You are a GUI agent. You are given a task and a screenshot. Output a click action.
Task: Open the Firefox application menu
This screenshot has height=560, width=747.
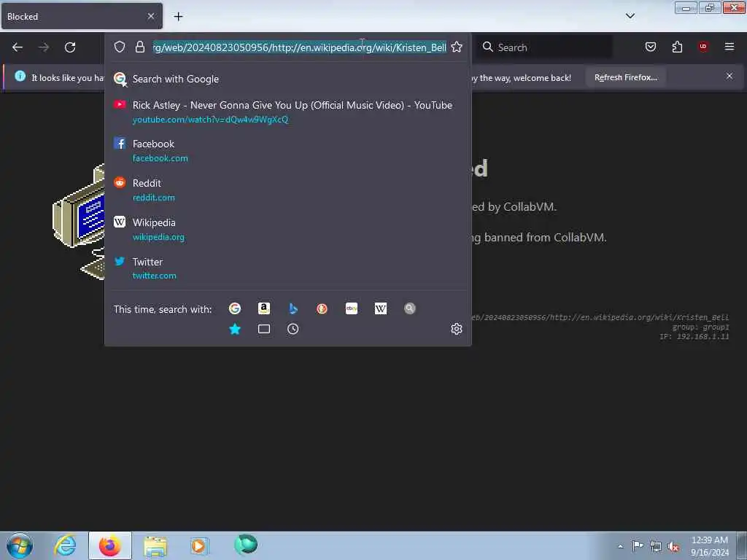coord(729,47)
